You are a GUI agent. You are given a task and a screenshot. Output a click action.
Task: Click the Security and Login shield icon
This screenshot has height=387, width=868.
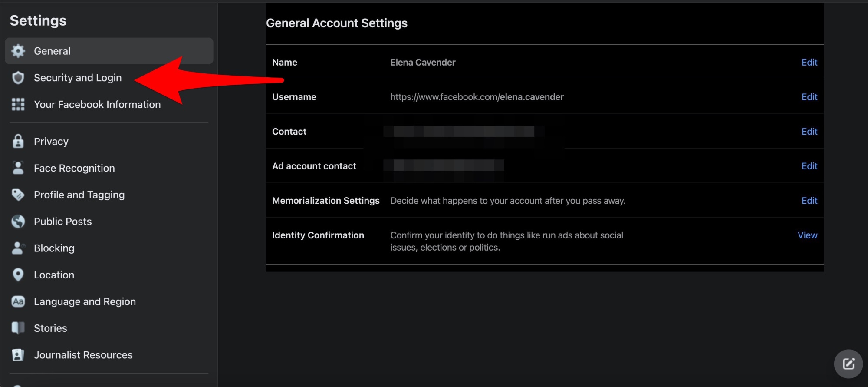point(18,78)
